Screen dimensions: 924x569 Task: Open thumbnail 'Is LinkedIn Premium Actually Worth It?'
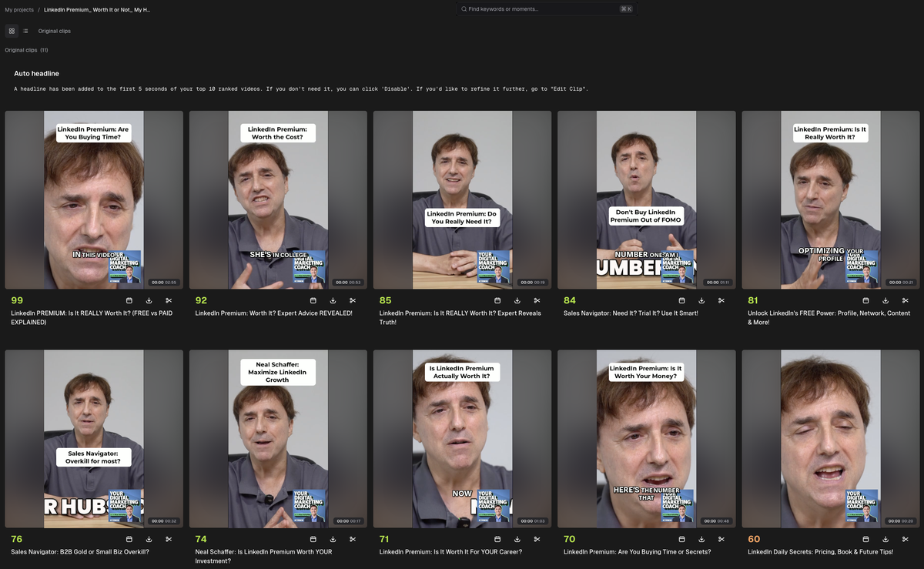point(462,439)
